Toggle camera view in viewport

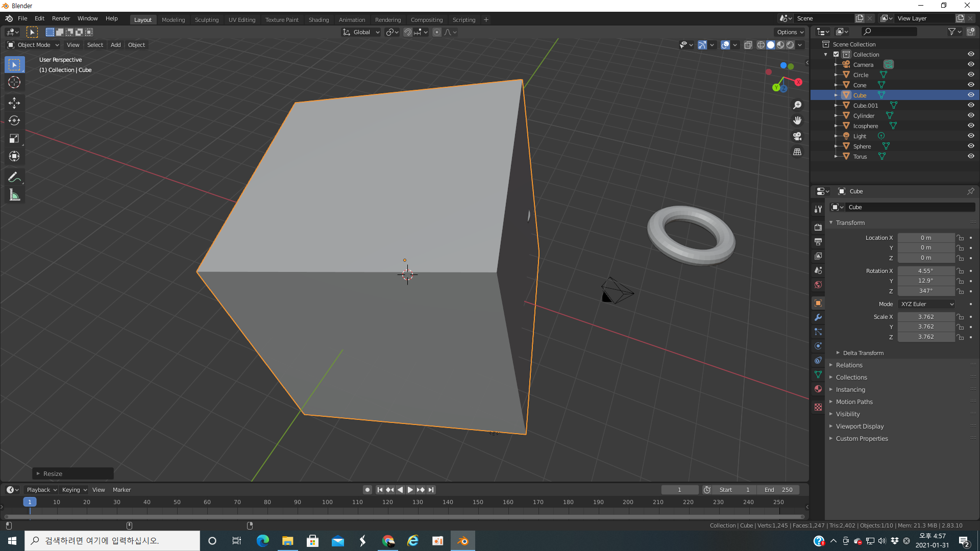797,136
